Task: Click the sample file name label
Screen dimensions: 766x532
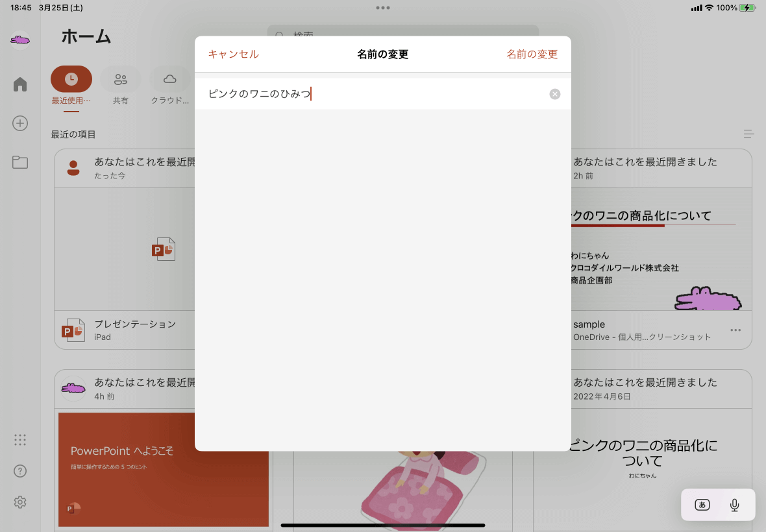Action: [x=589, y=324]
